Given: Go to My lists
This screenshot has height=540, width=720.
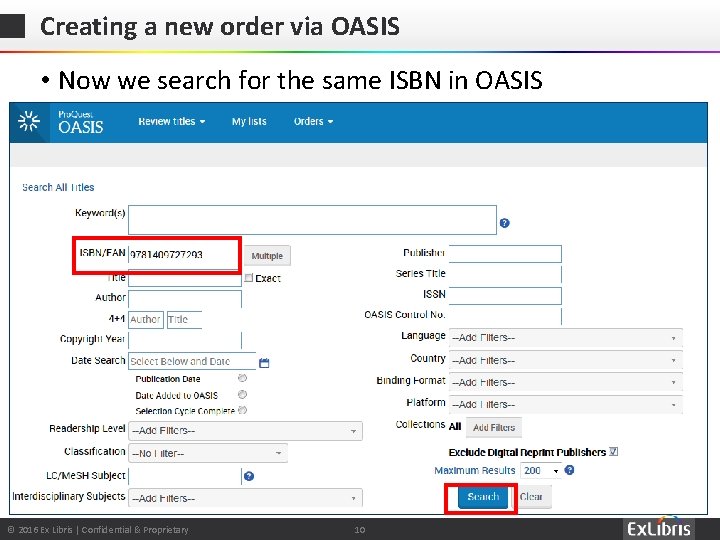Looking at the screenshot, I should click(249, 122).
